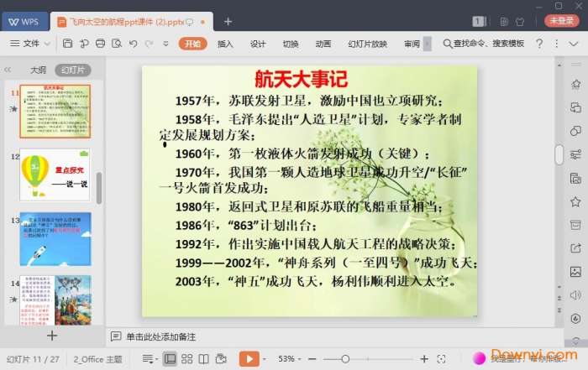
Task: Click the slide title 航天大事记
Action: pos(301,79)
